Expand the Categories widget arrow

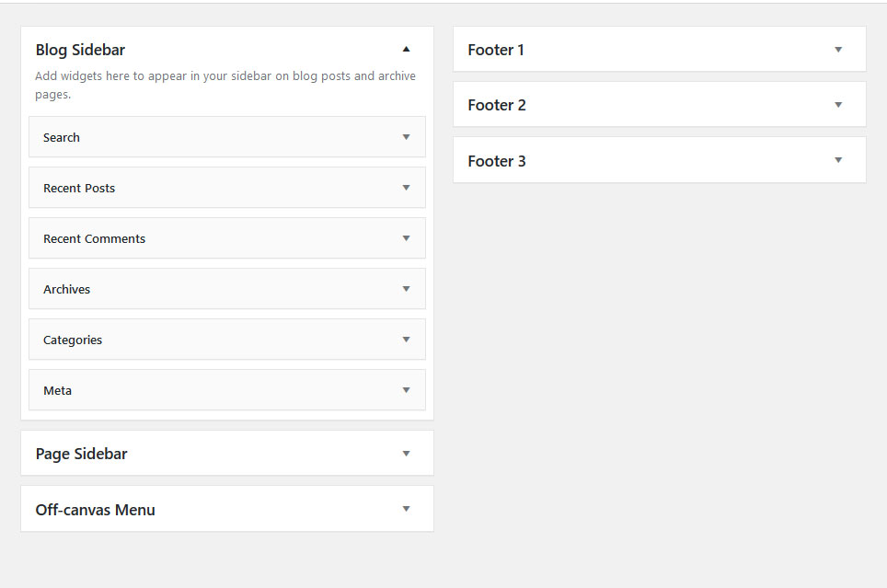(x=406, y=340)
